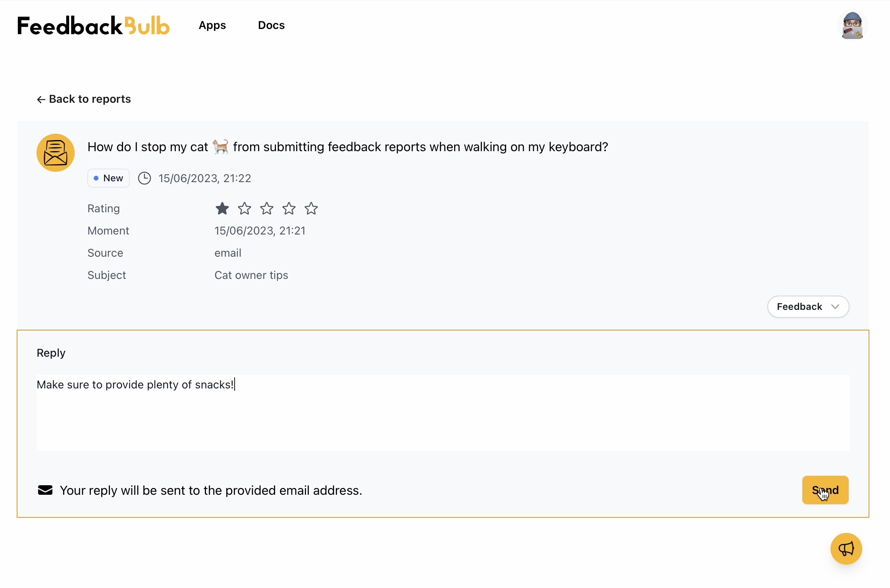
Task: Open the Docs menu
Action: pyautogui.click(x=271, y=25)
